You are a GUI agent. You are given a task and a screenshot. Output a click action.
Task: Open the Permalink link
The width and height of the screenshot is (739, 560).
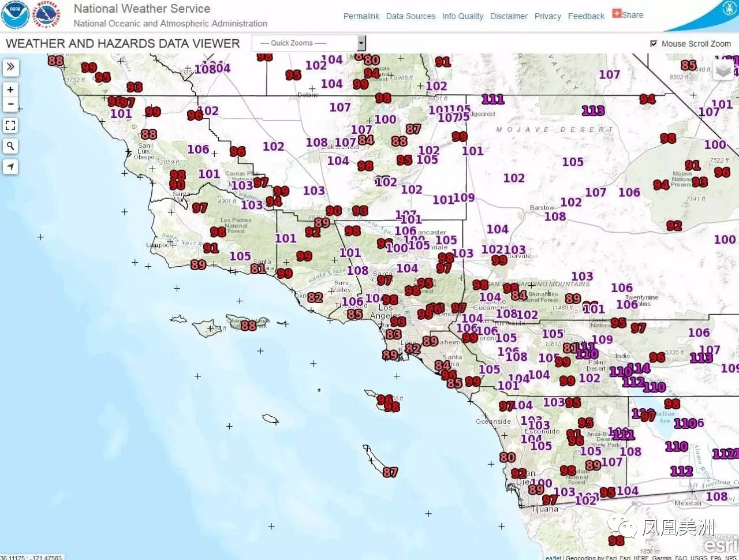click(361, 16)
